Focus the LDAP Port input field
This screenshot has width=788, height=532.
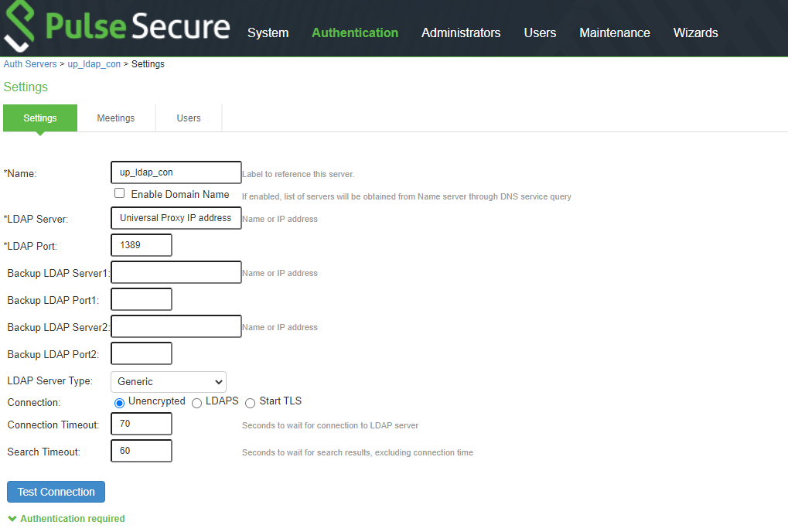pos(141,244)
